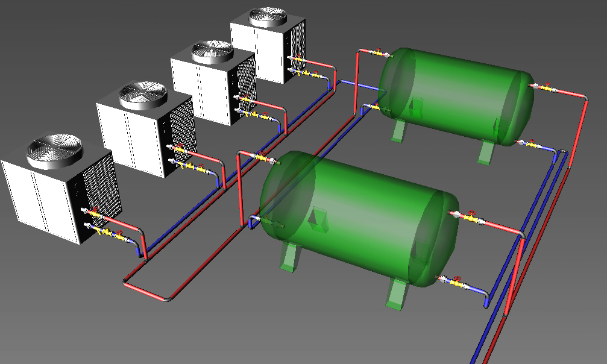
Task: Select the upper right valve on rear tank
Action: point(547,87)
